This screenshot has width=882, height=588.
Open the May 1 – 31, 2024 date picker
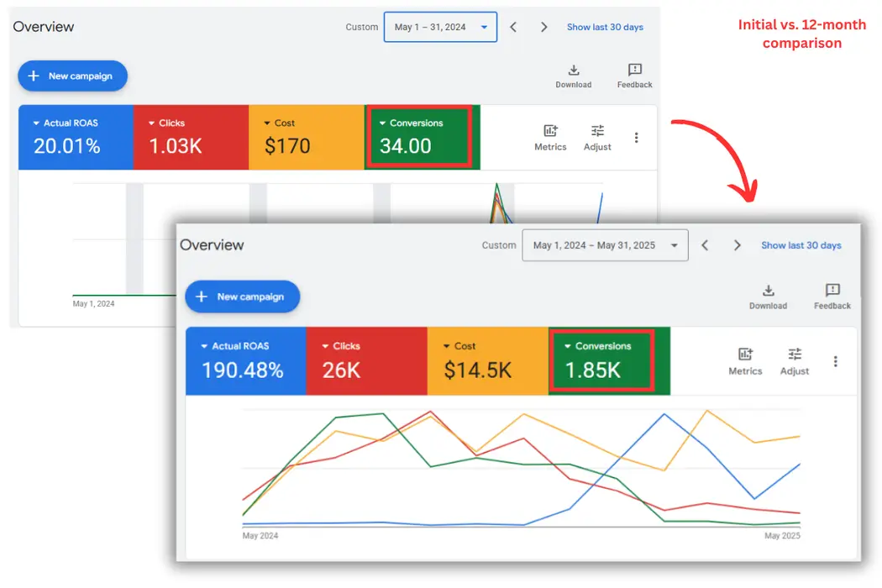(x=440, y=26)
